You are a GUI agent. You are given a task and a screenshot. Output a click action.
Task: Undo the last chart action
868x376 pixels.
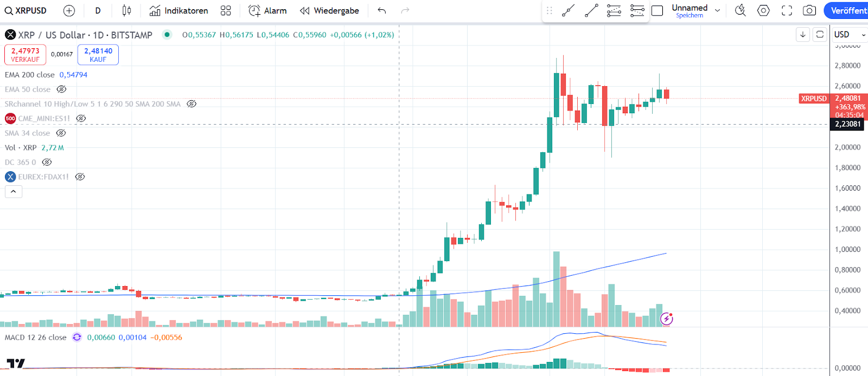[x=382, y=10]
